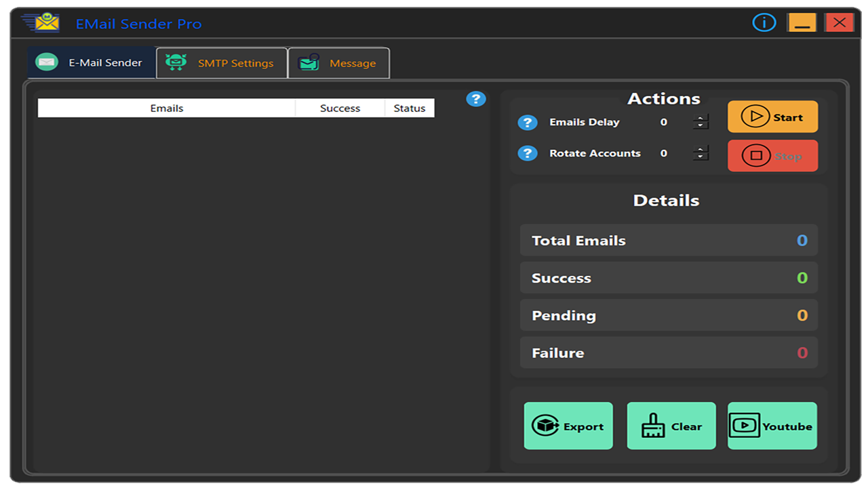Open the Message tab
This screenshot has width=868, height=488.
click(339, 62)
